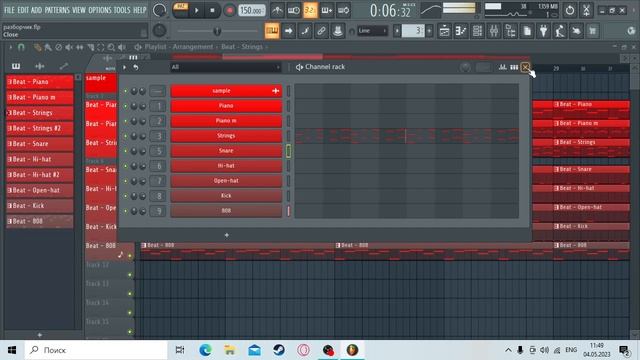The height and width of the screenshot is (360, 640).
Task: Switch Channel rack to step/piano view
Action: tap(514, 67)
